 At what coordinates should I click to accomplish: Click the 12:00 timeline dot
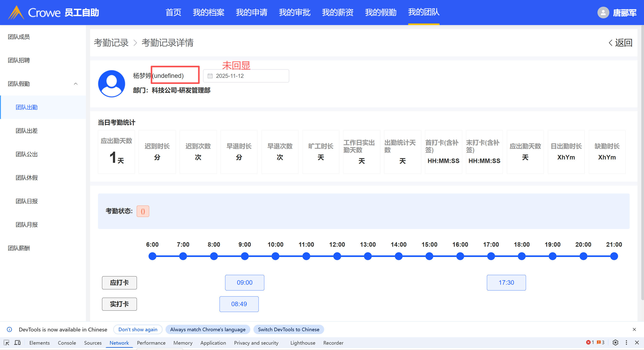click(x=337, y=256)
